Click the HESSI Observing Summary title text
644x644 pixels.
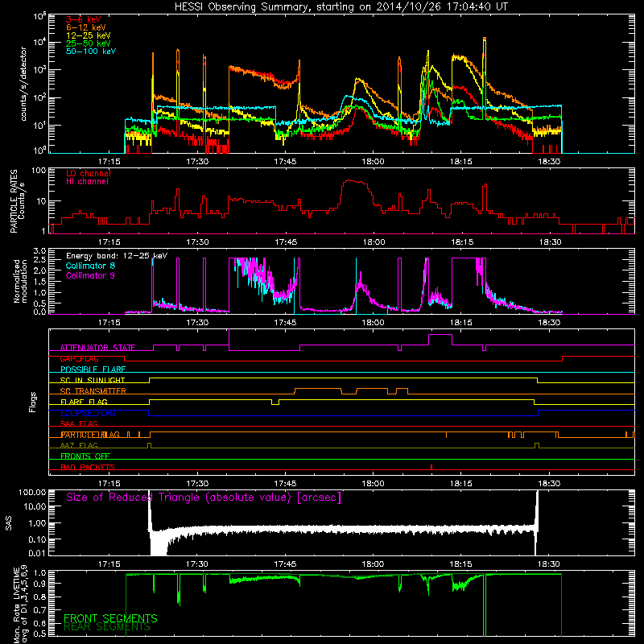tap(341, 7)
